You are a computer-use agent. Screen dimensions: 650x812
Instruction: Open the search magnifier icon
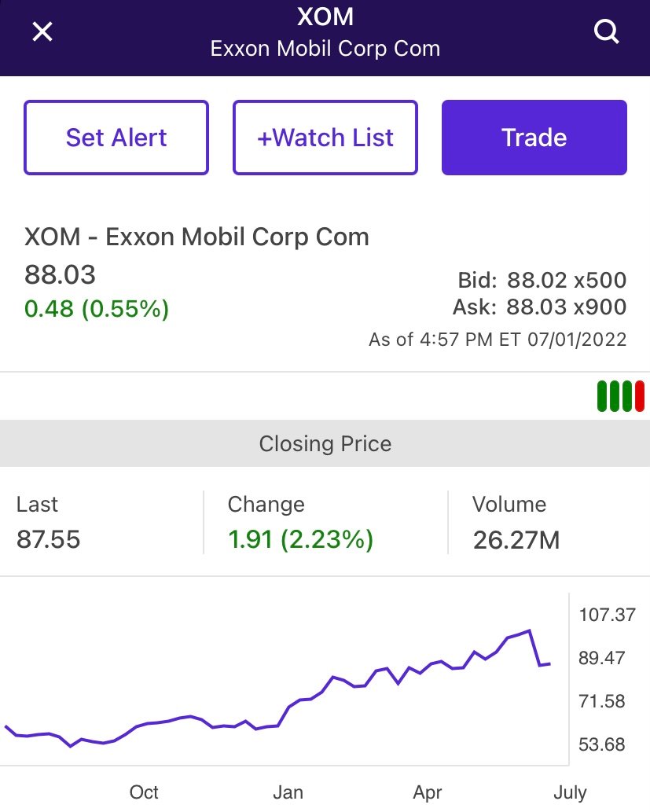click(x=606, y=31)
